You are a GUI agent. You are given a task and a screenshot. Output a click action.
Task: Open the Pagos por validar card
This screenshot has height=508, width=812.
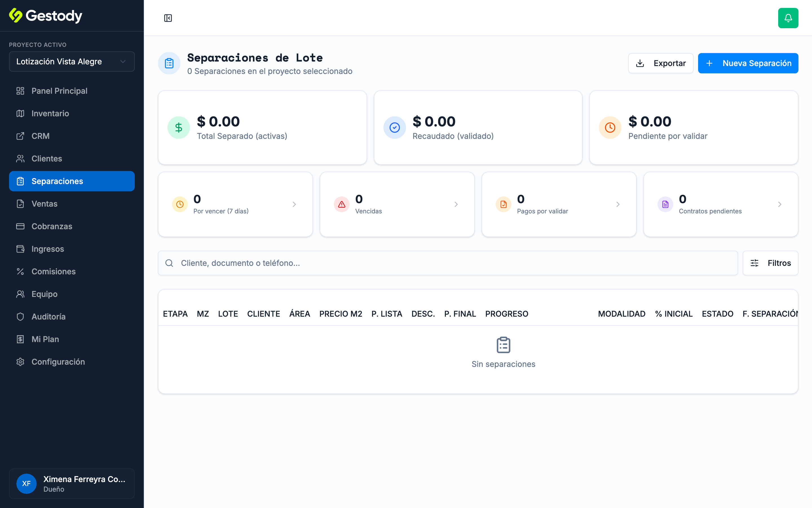pos(559,204)
